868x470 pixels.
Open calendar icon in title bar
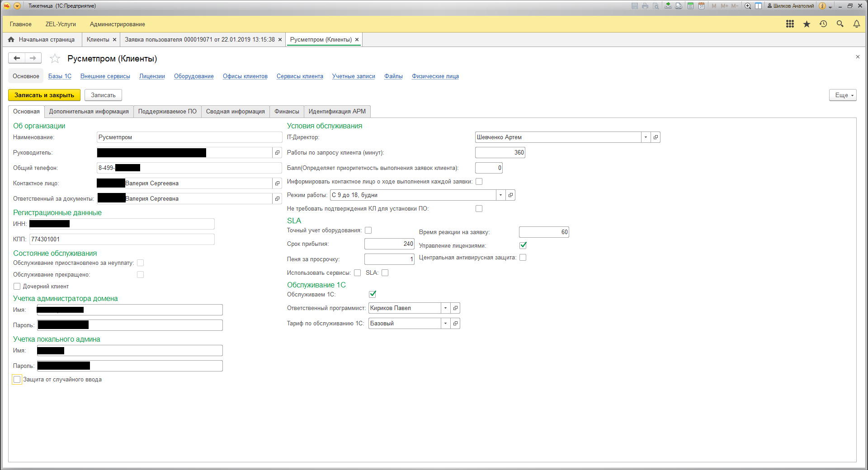[x=701, y=6]
